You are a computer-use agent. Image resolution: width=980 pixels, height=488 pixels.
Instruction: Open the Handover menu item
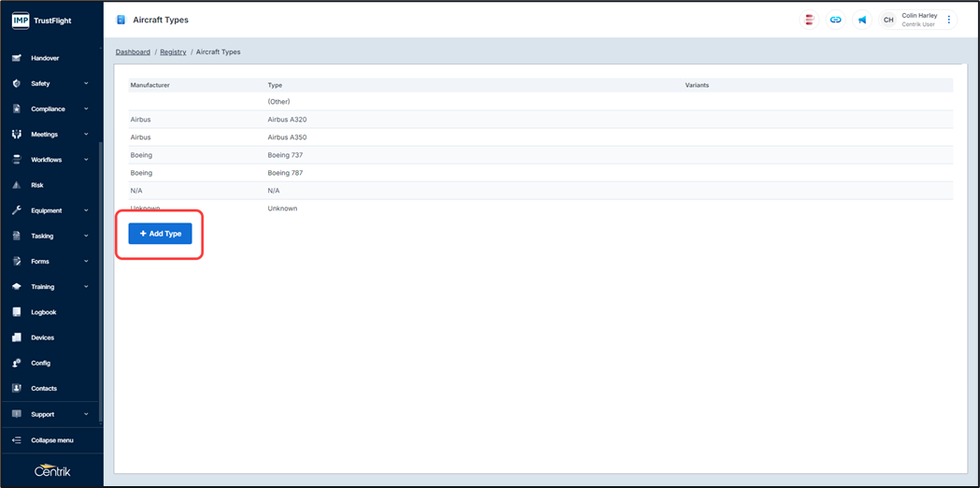(x=45, y=58)
